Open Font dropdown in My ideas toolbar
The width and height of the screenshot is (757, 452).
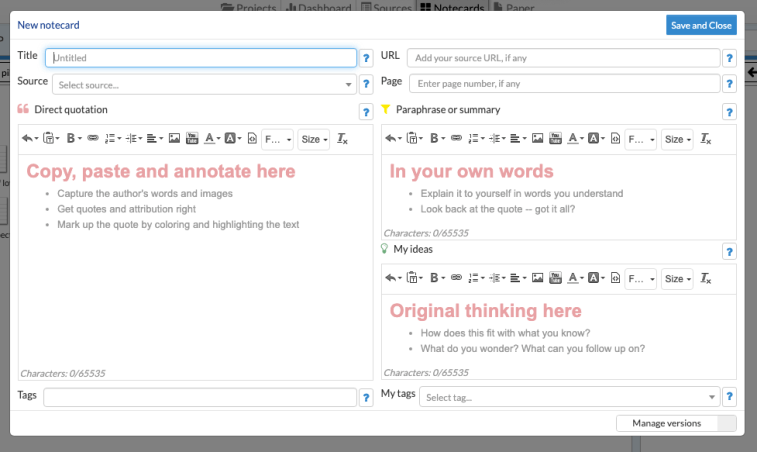pyautogui.click(x=641, y=279)
